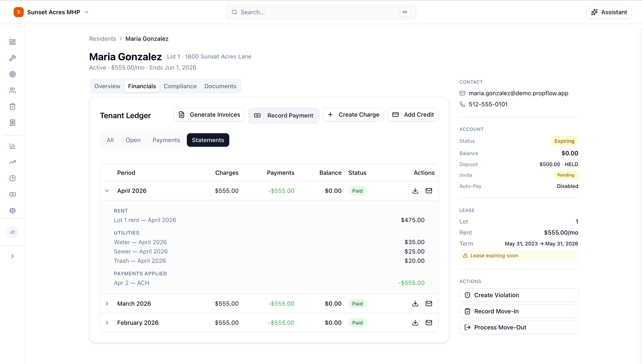Click the resident email address
The height and width of the screenshot is (364, 642).
(518, 93)
